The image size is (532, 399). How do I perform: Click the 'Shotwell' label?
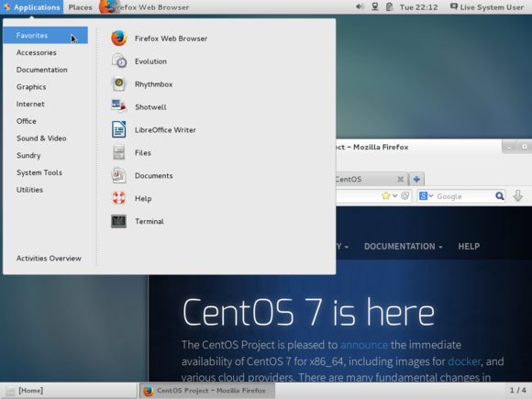click(x=150, y=107)
